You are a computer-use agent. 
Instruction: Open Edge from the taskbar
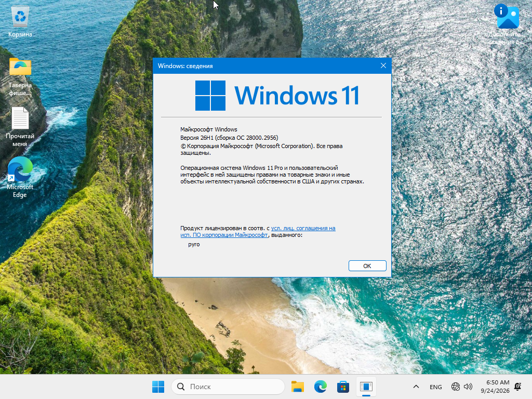point(320,387)
